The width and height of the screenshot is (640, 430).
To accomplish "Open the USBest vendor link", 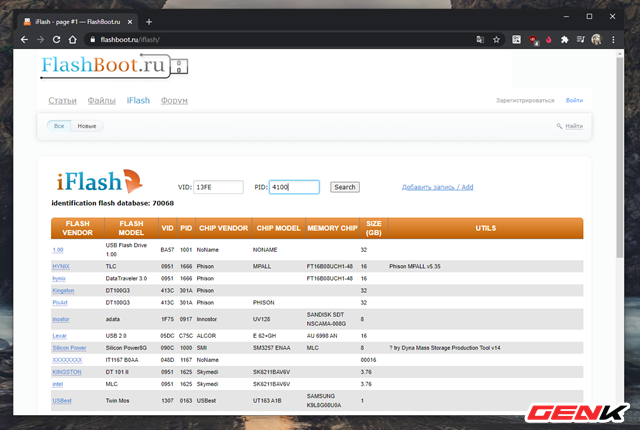I will pyautogui.click(x=62, y=401).
